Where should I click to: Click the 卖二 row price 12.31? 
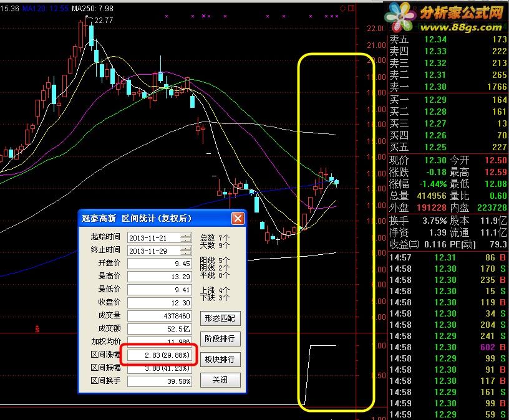click(x=435, y=75)
